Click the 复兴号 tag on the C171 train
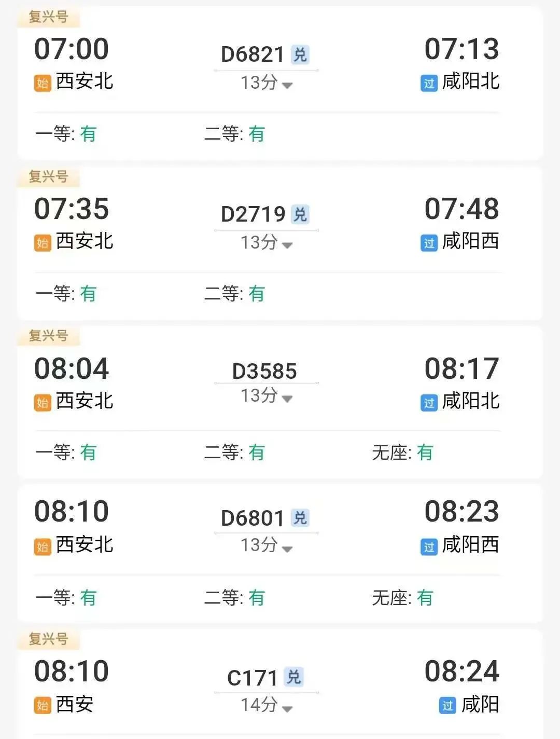The width and height of the screenshot is (560, 739). coord(48,639)
